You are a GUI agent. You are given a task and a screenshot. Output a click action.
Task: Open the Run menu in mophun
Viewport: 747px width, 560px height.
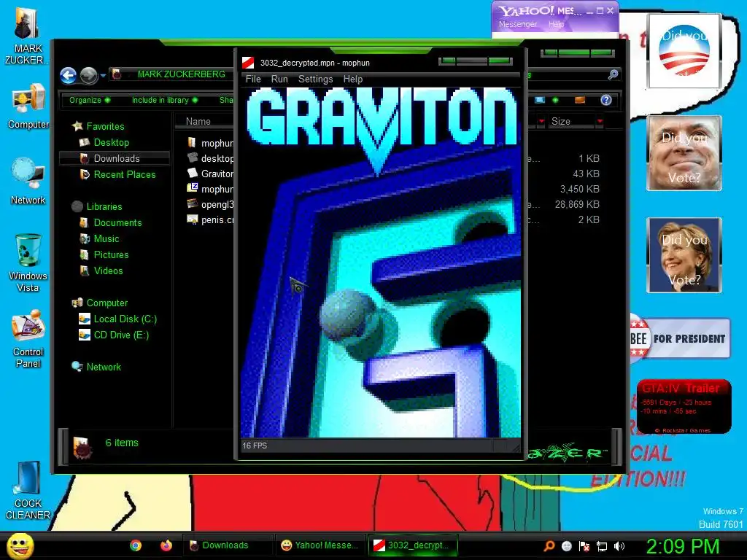point(279,79)
